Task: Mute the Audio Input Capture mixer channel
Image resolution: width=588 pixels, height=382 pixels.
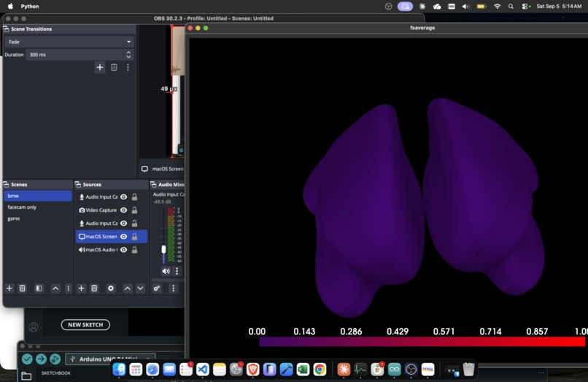Action: (166, 271)
